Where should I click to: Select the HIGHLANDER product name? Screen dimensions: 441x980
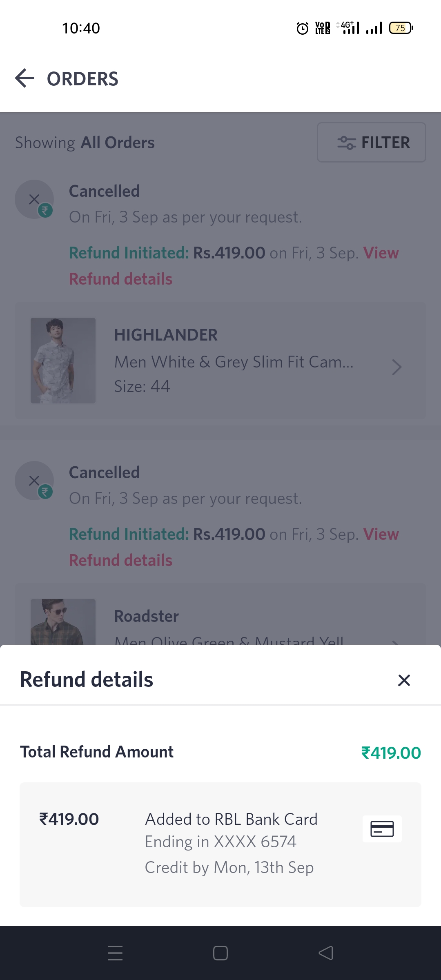(166, 335)
